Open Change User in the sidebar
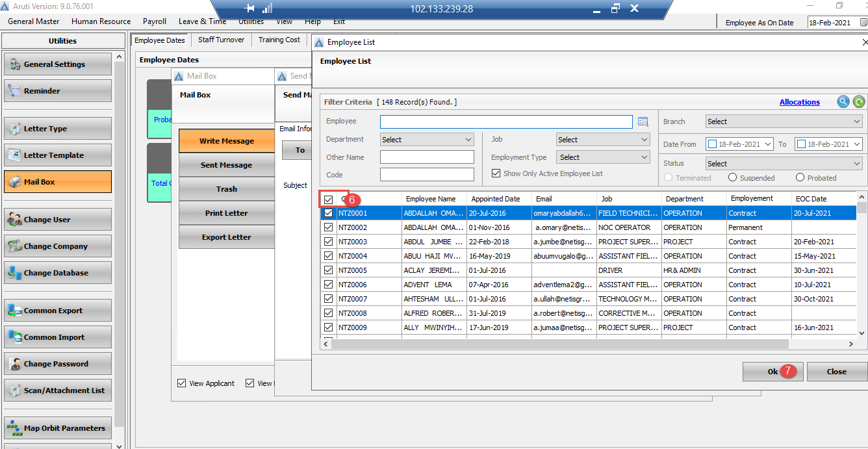Image resolution: width=868 pixels, height=449 pixels. point(57,220)
